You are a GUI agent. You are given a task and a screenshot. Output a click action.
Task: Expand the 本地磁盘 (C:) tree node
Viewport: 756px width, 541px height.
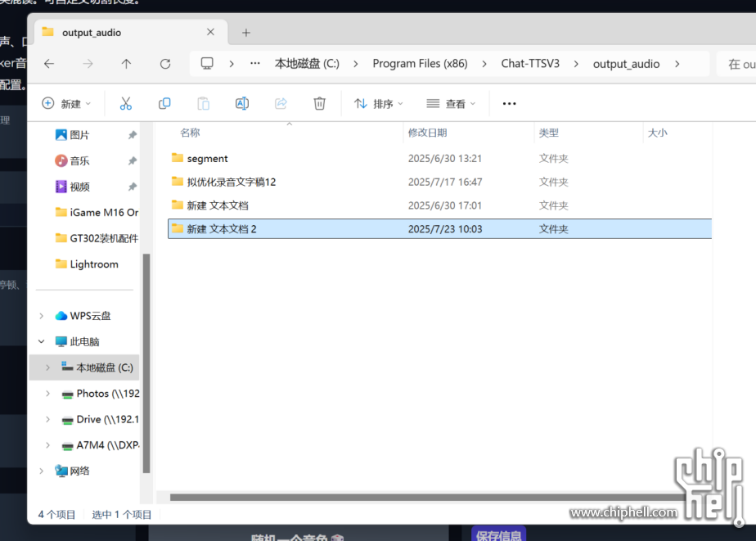47,367
